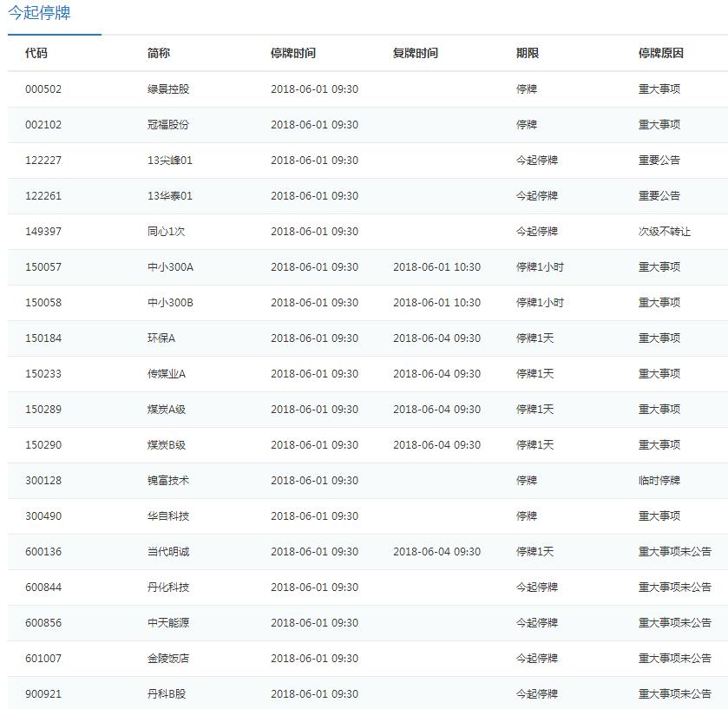Open the 中小300A fund entry

[x=171, y=267]
